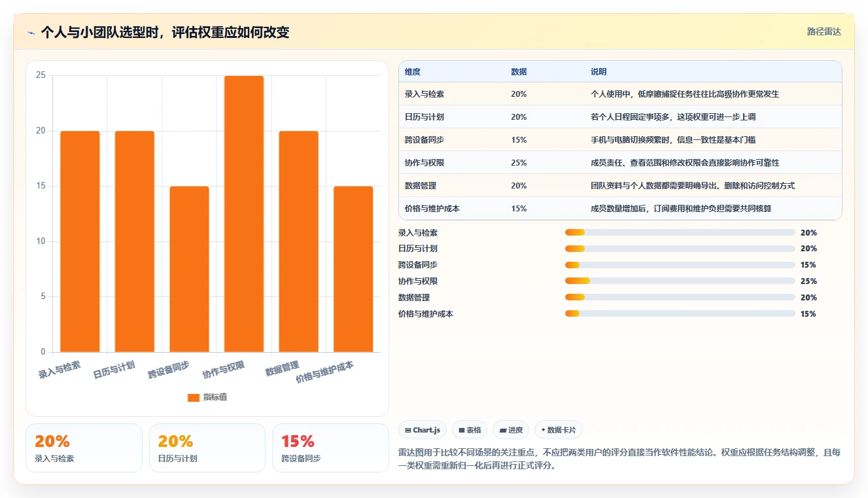Click the 价格与维护成本 bar in chart
The width and height of the screenshot is (868, 498).
pyautogui.click(x=353, y=269)
